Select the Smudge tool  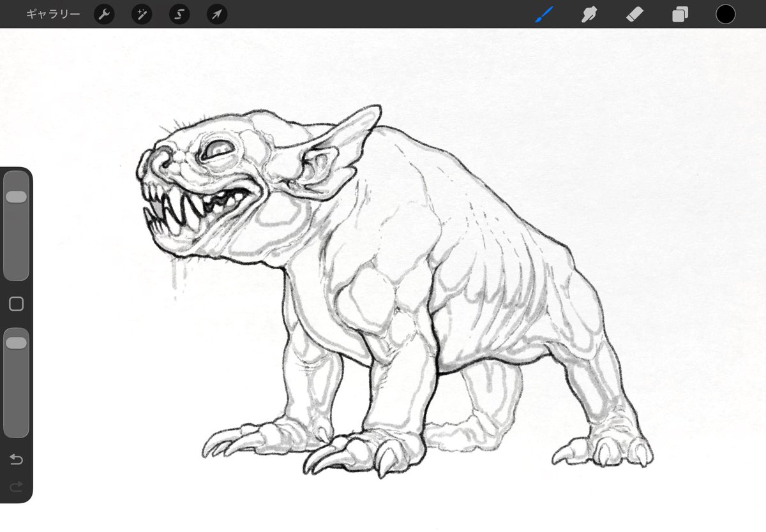point(589,14)
